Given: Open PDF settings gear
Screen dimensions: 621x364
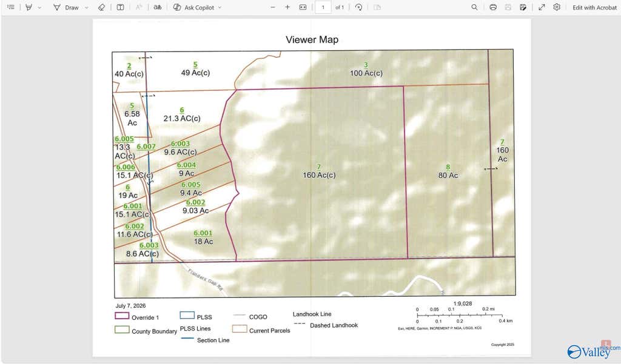Looking at the screenshot, I should [557, 7].
